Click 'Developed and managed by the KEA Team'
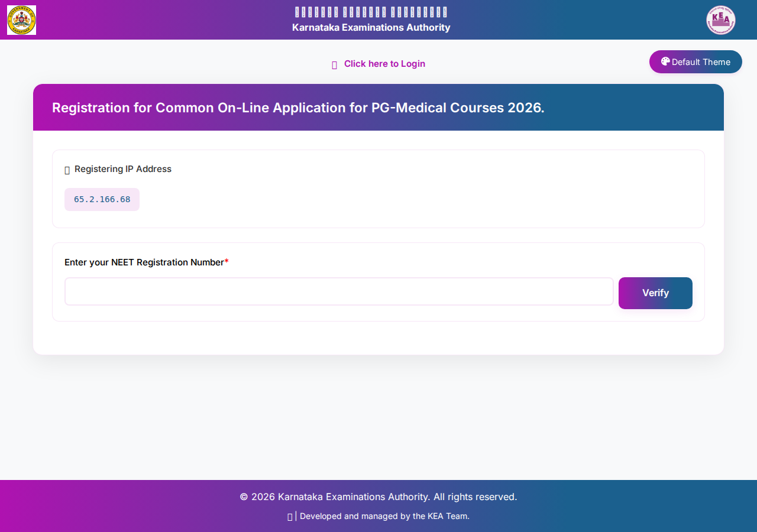This screenshot has width=757, height=532. pos(384,516)
